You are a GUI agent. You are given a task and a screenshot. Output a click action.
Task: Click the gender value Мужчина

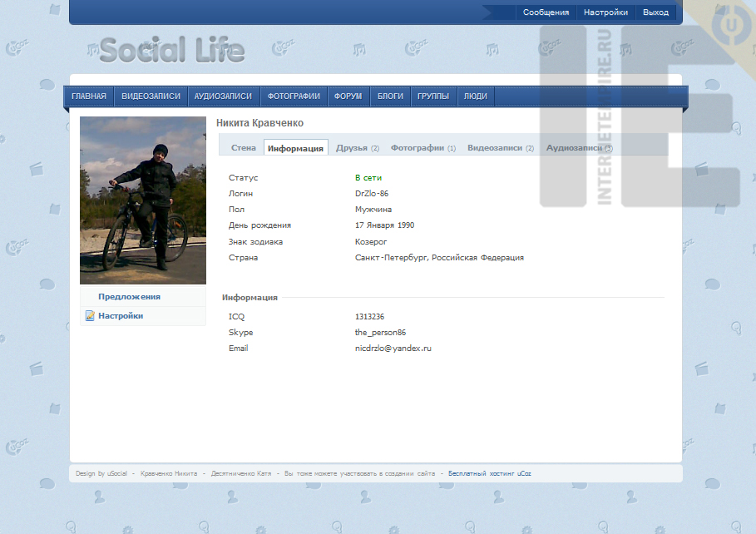click(373, 210)
